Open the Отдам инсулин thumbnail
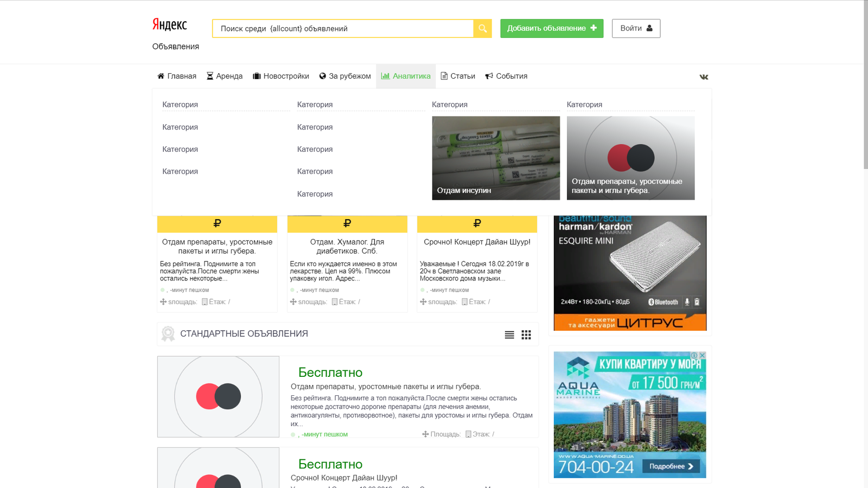 pos(496,158)
